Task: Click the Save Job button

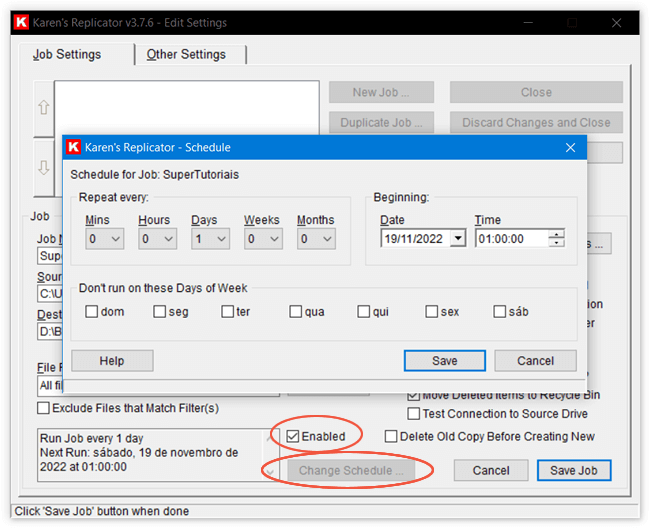Action: [573, 470]
